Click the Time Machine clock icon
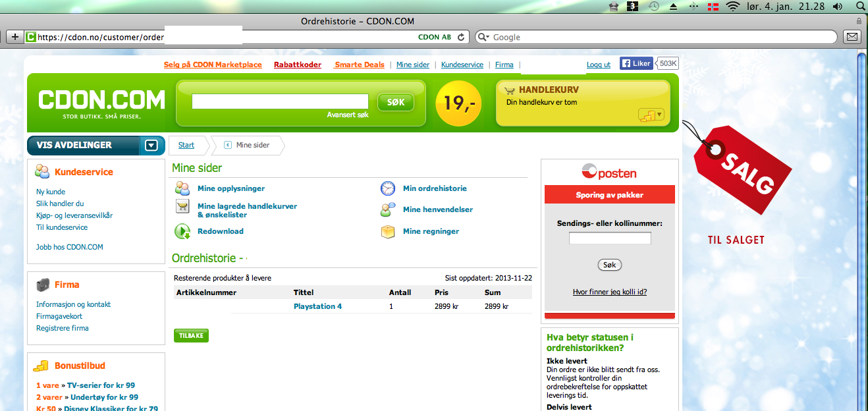 (x=654, y=7)
